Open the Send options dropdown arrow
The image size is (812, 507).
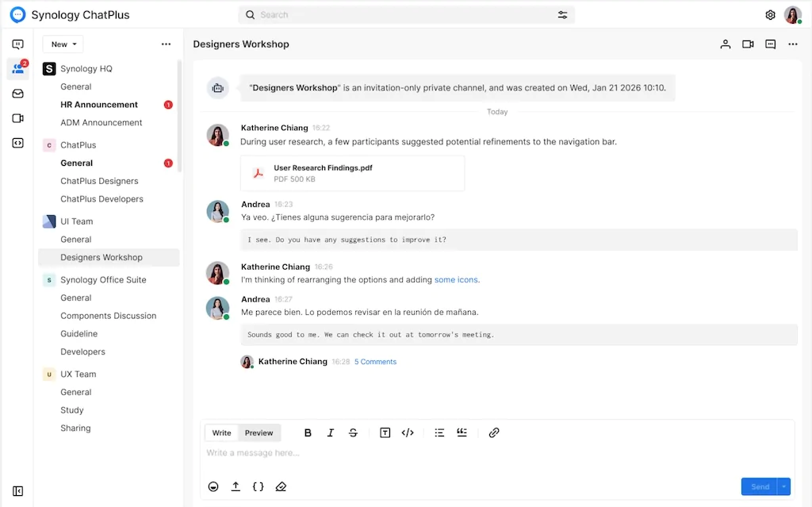(x=784, y=487)
